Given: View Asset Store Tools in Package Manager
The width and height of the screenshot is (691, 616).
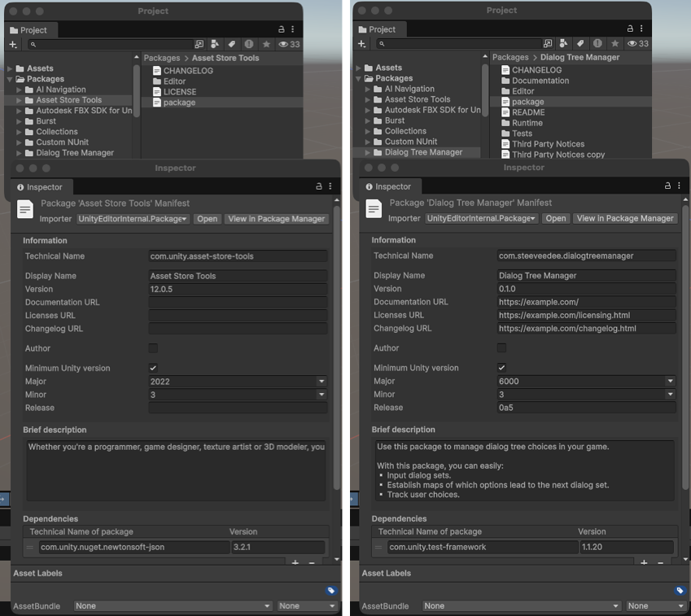Looking at the screenshot, I should tap(277, 219).
